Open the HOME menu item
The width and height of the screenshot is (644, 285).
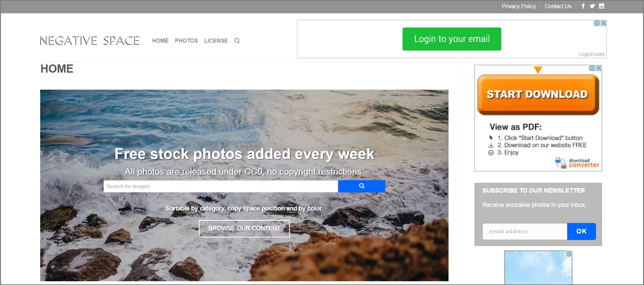pos(160,41)
